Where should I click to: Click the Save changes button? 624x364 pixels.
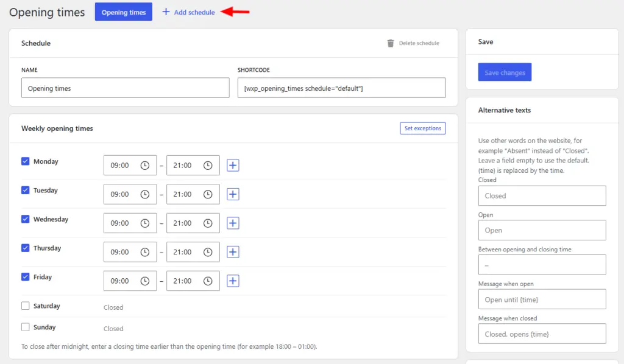tap(505, 72)
